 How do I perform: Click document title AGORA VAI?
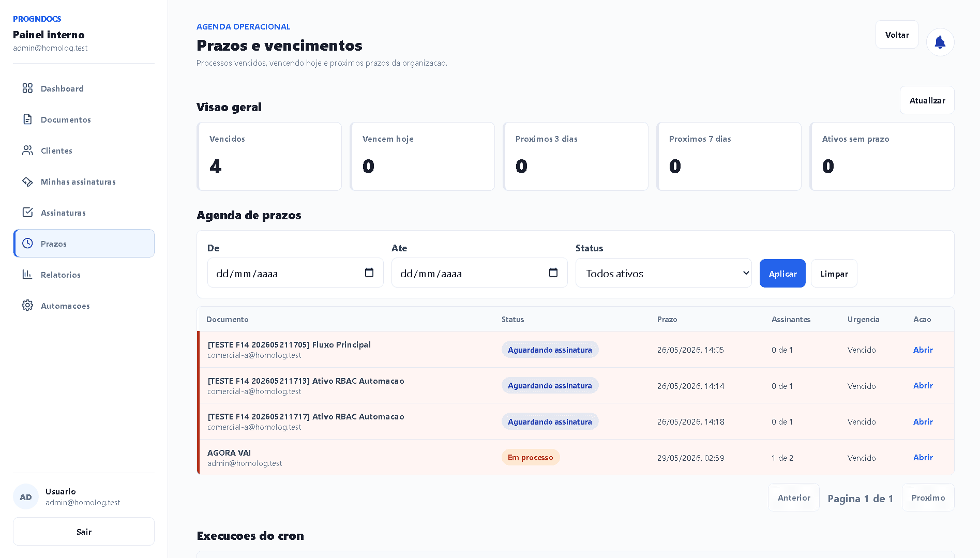229,453
